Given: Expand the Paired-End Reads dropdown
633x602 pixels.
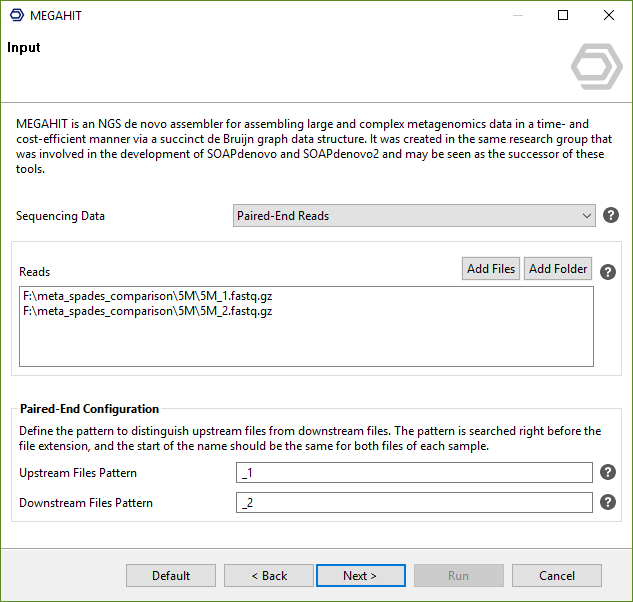Looking at the screenshot, I should click(x=414, y=216).
